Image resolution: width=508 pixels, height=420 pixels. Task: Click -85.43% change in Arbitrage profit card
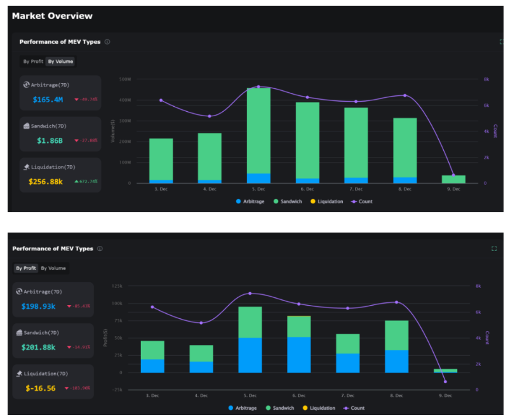[x=79, y=306]
